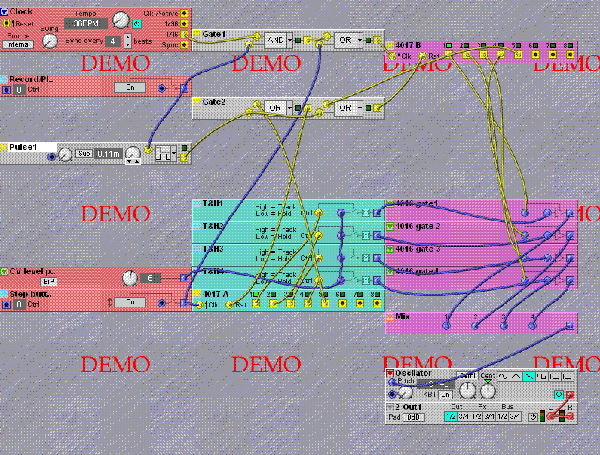Click the cyan button in Oscillator
600x455 pixels.
click(x=559, y=395)
